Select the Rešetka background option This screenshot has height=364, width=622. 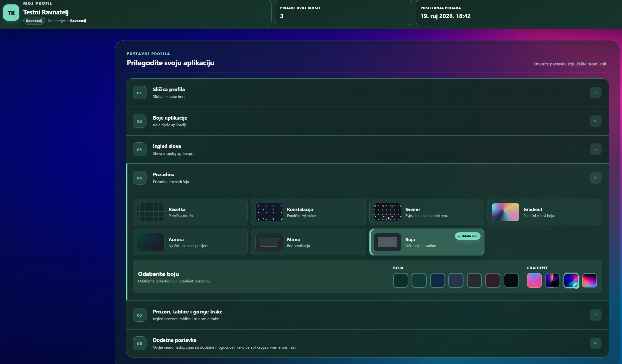point(190,212)
